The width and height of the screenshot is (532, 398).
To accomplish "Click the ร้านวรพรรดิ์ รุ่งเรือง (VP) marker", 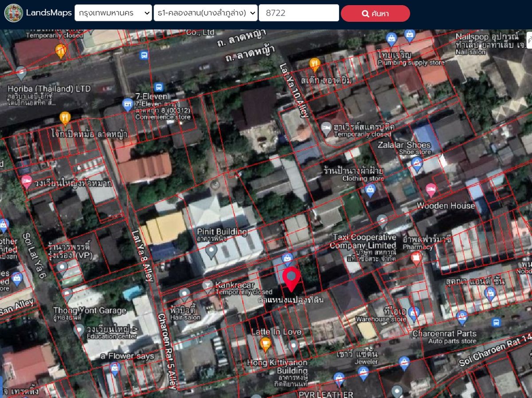I will 62,267.
